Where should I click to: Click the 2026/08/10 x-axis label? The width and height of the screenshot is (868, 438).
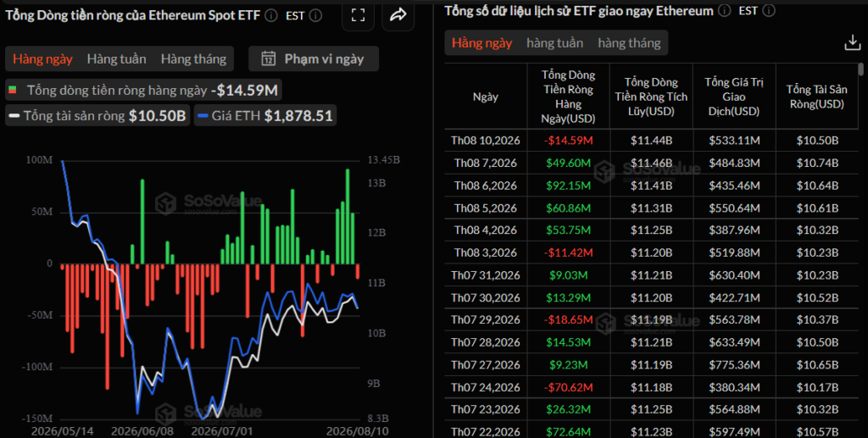(x=357, y=431)
